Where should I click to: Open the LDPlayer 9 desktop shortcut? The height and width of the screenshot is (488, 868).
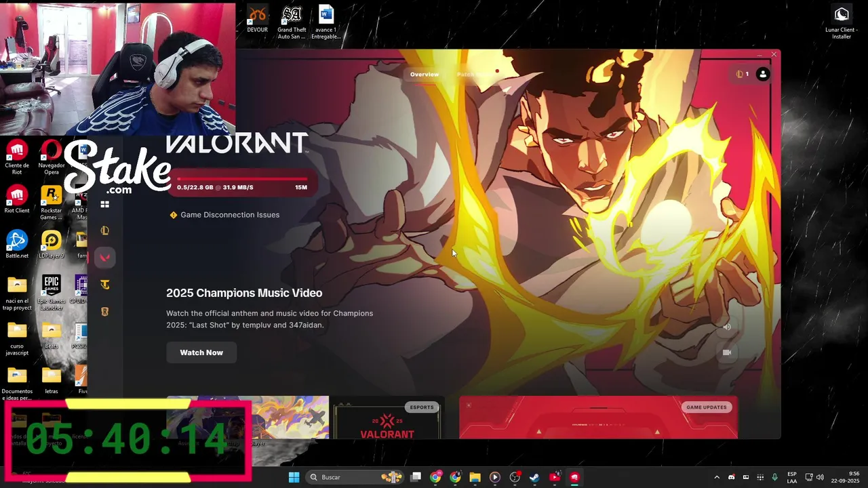pyautogui.click(x=52, y=245)
